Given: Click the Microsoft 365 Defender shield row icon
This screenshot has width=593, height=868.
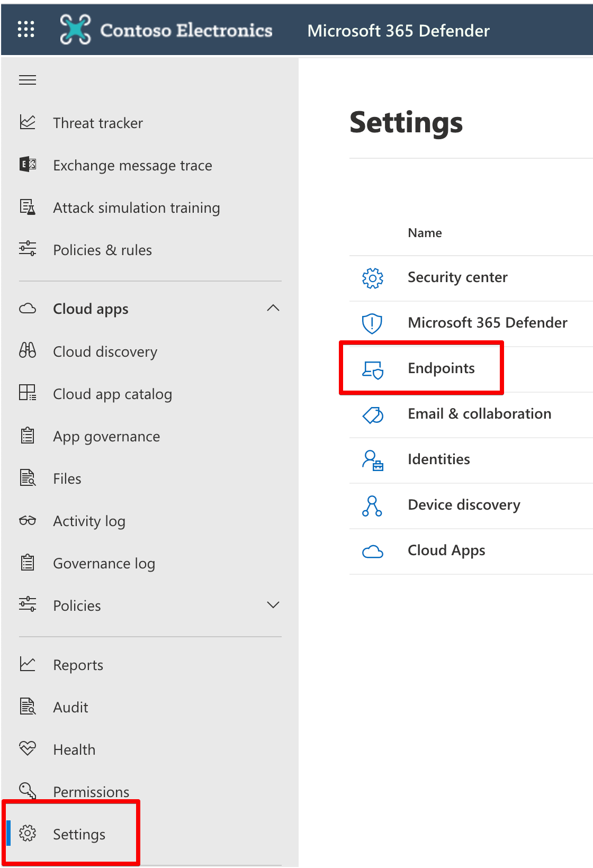Looking at the screenshot, I should click(373, 323).
